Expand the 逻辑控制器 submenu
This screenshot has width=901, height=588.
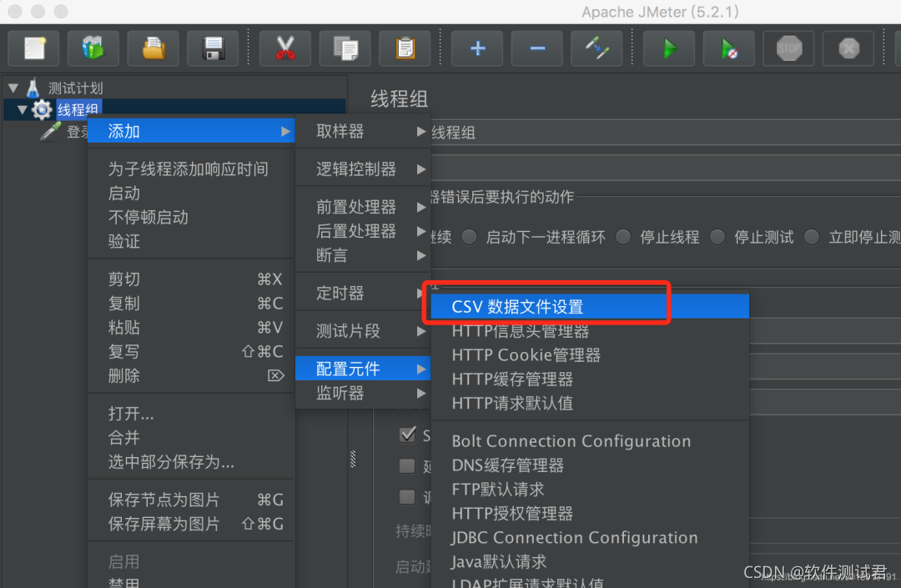click(x=363, y=169)
